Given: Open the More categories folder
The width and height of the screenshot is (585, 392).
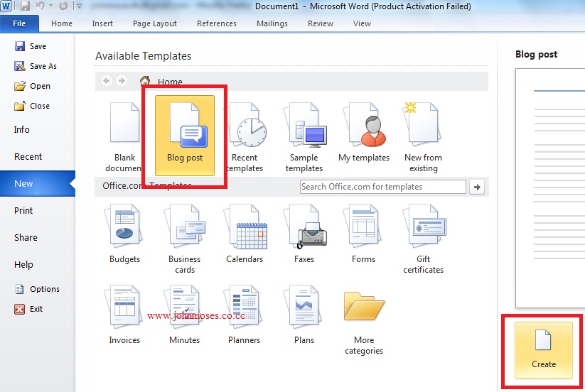Looking at the screenshot, I should click(364, 322).
